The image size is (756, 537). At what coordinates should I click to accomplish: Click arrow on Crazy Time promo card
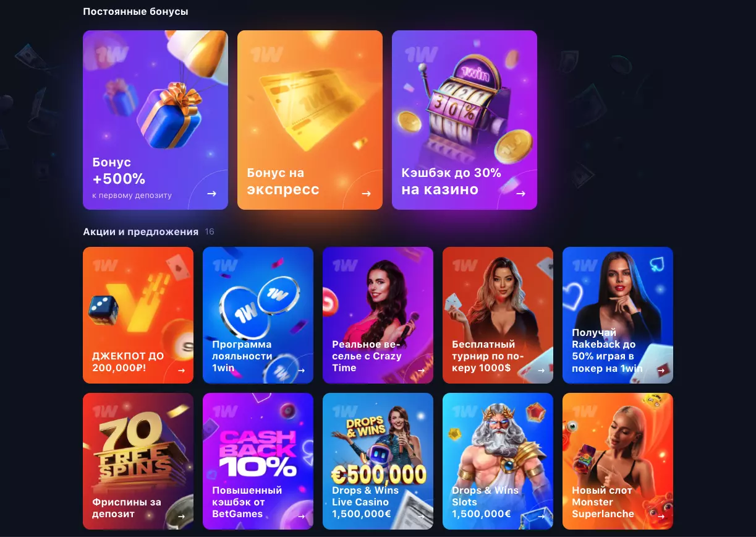pyautogui.click(x=421, y=371)
